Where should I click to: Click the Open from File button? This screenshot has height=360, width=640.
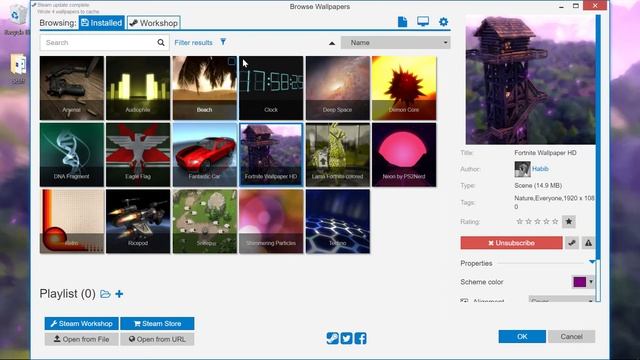point(82,339)
